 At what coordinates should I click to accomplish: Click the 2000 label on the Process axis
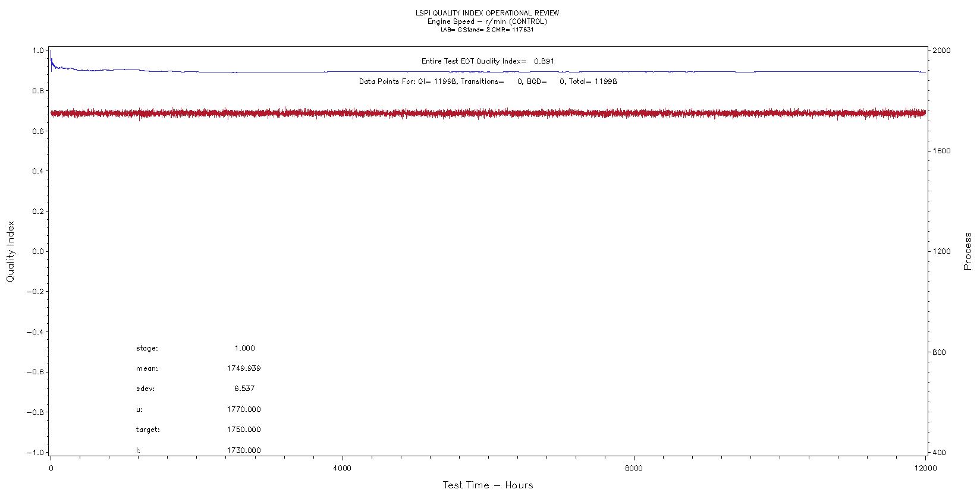(941, 51)
